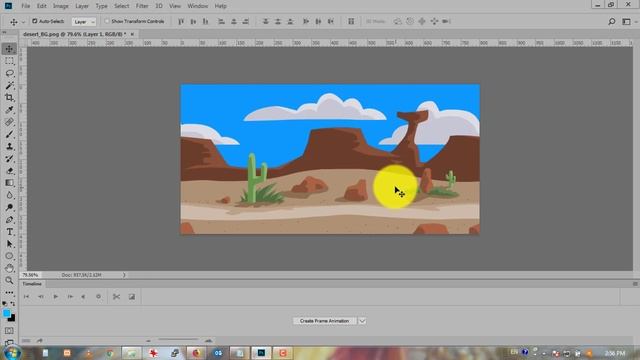Select the Crop tool

pyautogui.click(x=9, y=98)
